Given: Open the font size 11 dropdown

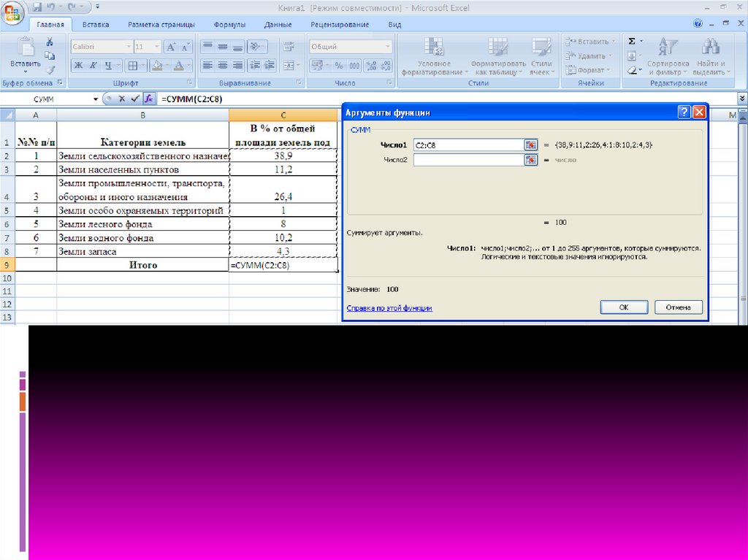Looking at the screenshot, I should (156, 47).
